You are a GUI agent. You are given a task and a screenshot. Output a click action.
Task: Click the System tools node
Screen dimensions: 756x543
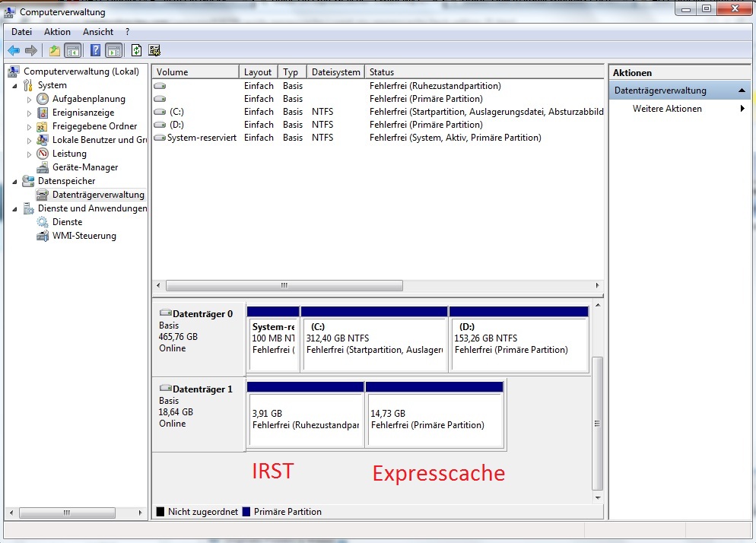[52, 85]
